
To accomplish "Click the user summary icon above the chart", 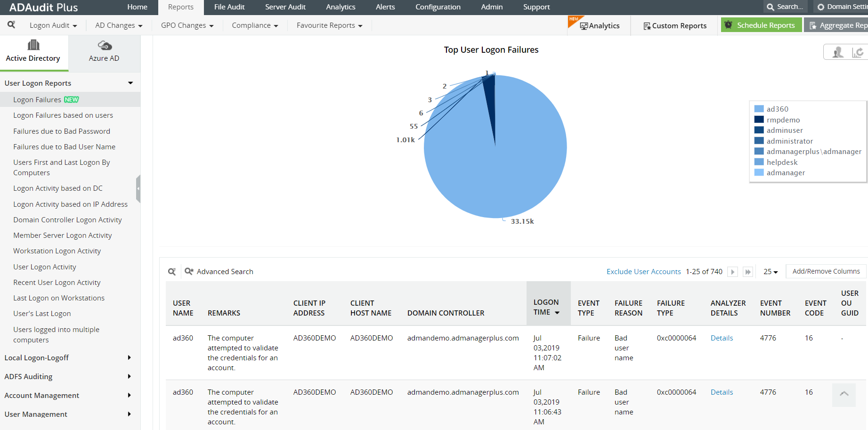I will point(837,52).
